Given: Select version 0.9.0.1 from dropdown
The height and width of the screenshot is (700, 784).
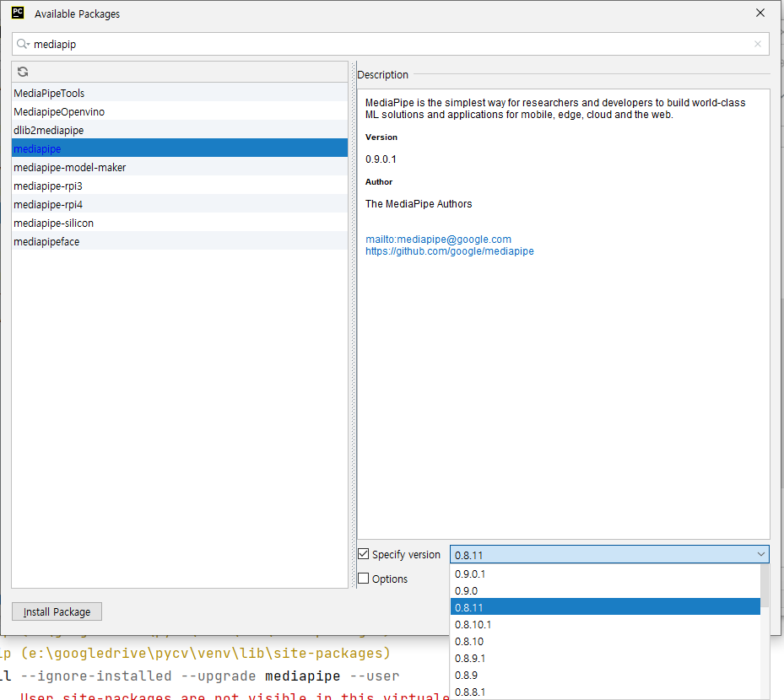Looking at the screenshot, I should (x=605, y=573).
